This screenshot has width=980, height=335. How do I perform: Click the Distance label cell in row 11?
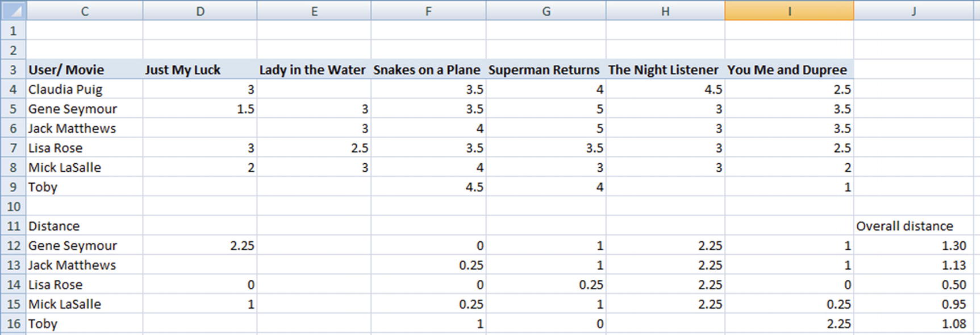point(84,226)
